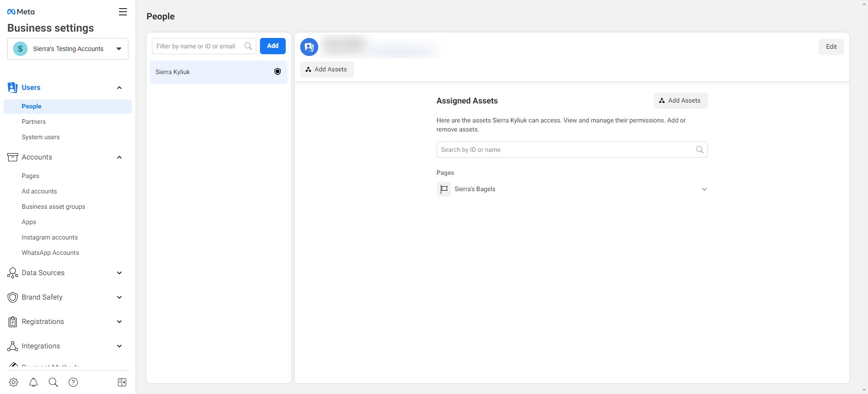
Task: Open Ad accounts menu item
Action: click(39, 192)
